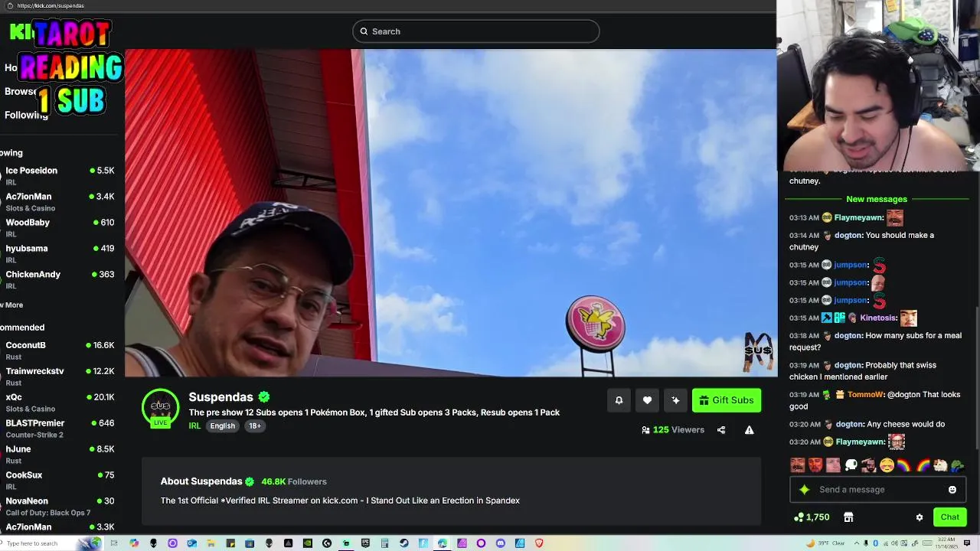980x551 pixels.
Task: Open BLASTPremier recommended channel
Action: (60, 428)
